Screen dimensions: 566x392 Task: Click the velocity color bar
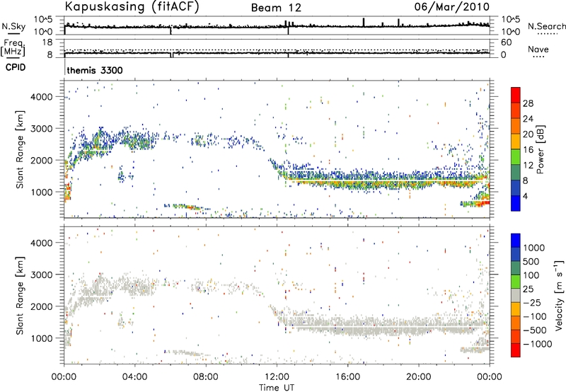coord(516,295)
